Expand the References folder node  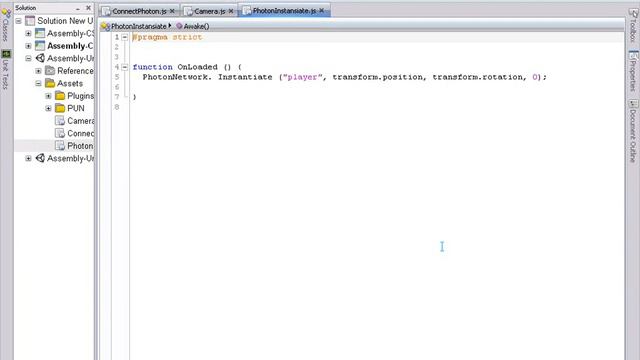[x=38, y=71]
